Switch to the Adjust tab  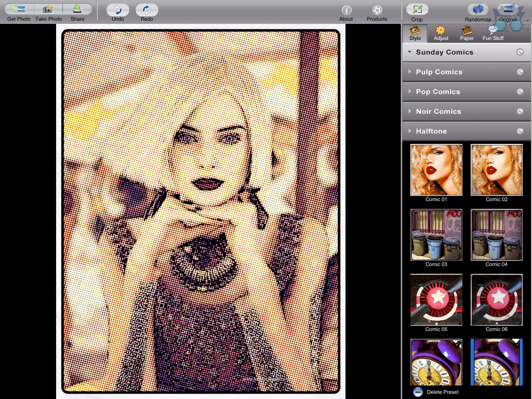[441, 34]
